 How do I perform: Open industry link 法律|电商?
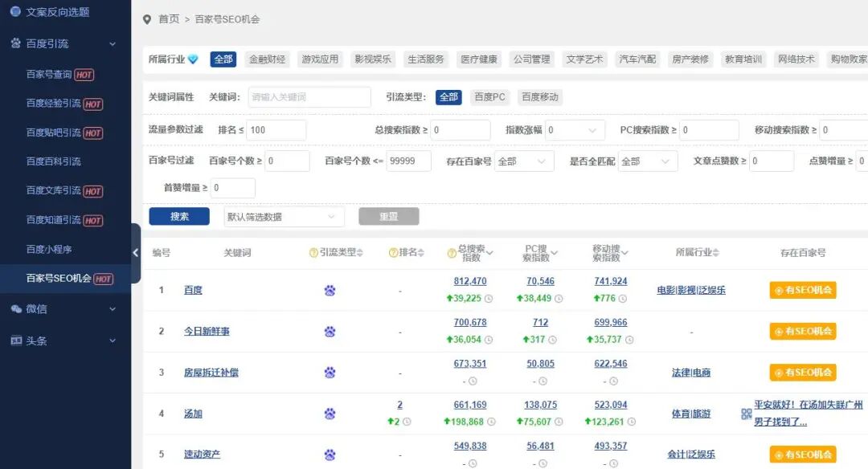[691, 373]
